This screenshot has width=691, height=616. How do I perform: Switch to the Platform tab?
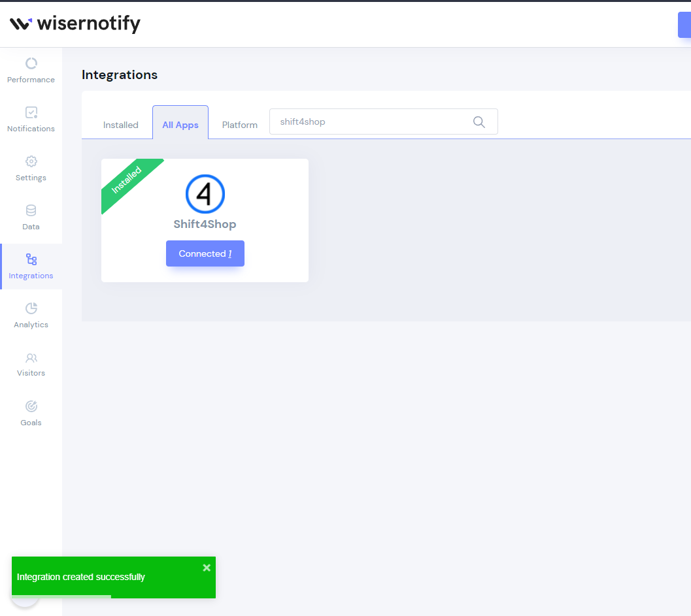[240, 125]
